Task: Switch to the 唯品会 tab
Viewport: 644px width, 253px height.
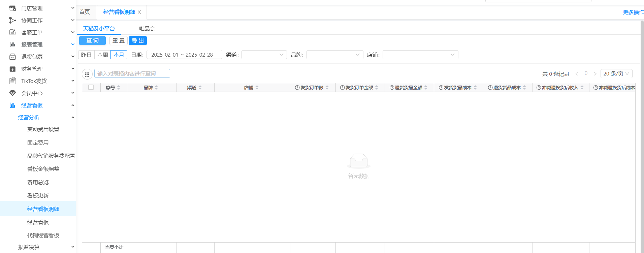Action: pos(147,29)
